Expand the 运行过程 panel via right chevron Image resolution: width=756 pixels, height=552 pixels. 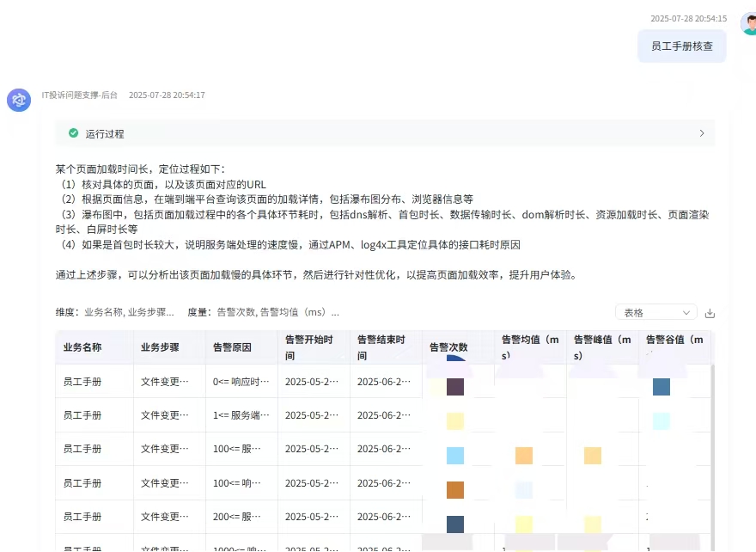pos(701,134)
